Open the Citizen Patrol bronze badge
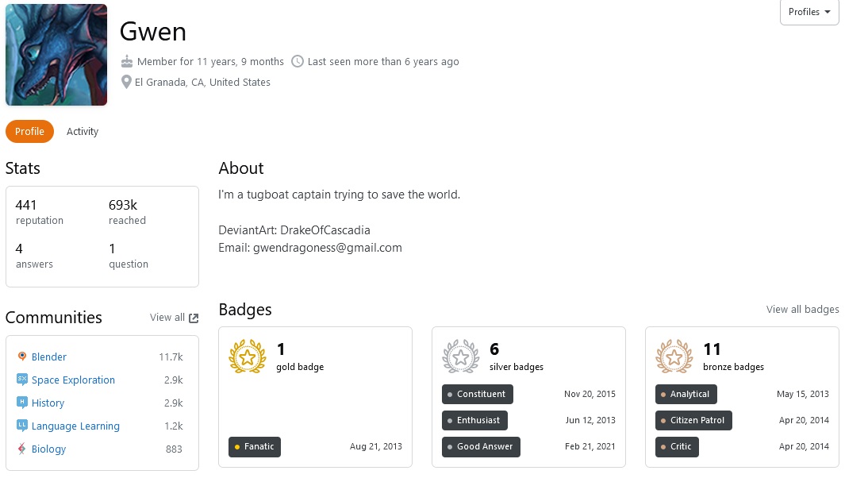The width and height of the screenshot is (868, 482). click(693, 420)
